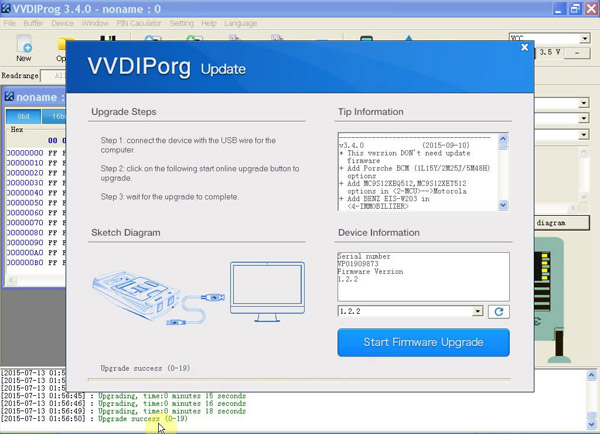The height and width of the screenshot is (434, 600).
Task: Close the VVDIProg Update dialog
Action: pyautogui.click(x=524, y=47)
